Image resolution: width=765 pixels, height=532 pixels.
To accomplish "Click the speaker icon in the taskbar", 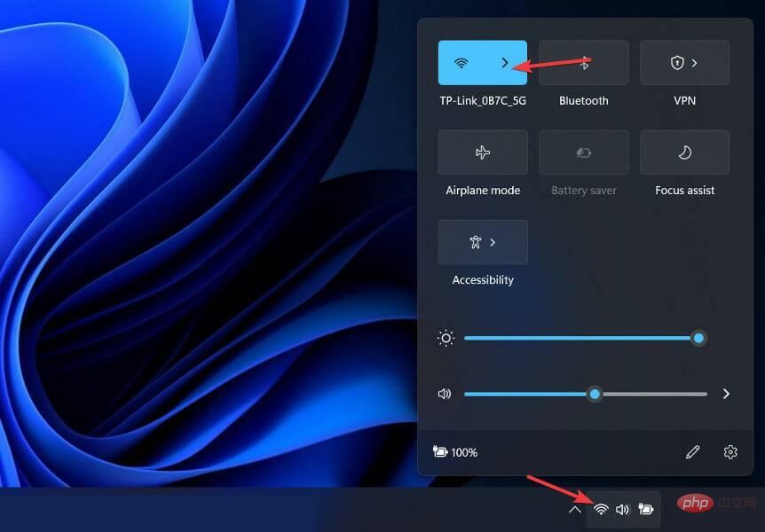I will (622, 510).
